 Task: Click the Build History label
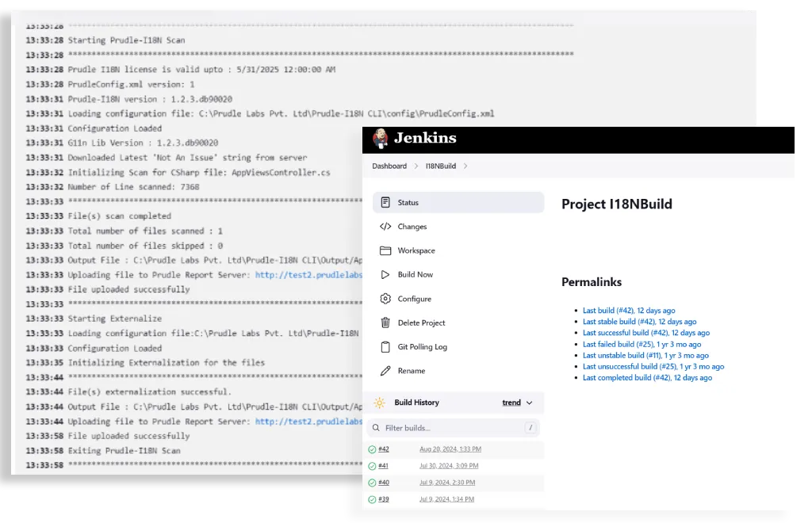click(417, 403)
